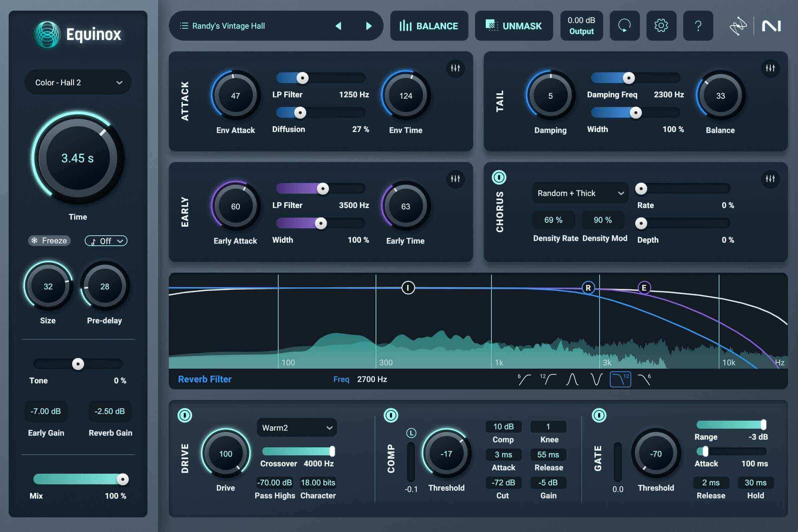This screenshot has width=798, height=532.
Task: Open Tail section advanced settings icon
Action: [770, 68]
